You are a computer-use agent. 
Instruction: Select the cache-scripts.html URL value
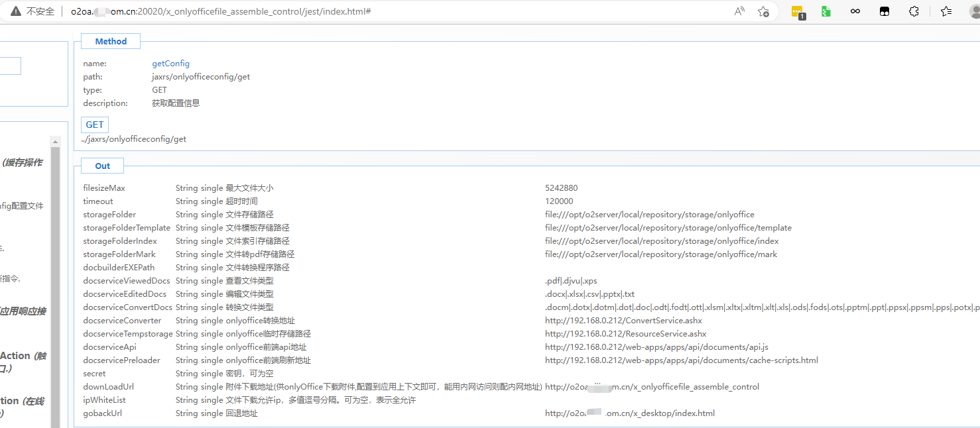pyautogui.click(x=682, y=360)
